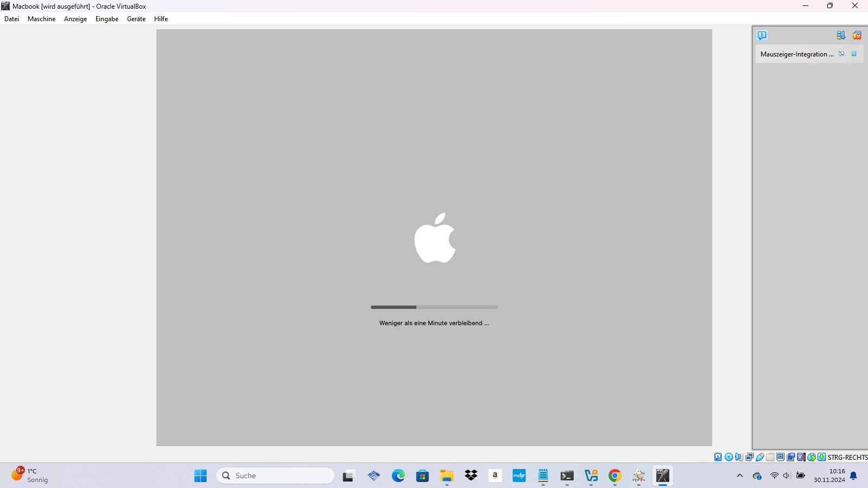Select the Mauszeiger-Integration notification text

coord(797,54)
